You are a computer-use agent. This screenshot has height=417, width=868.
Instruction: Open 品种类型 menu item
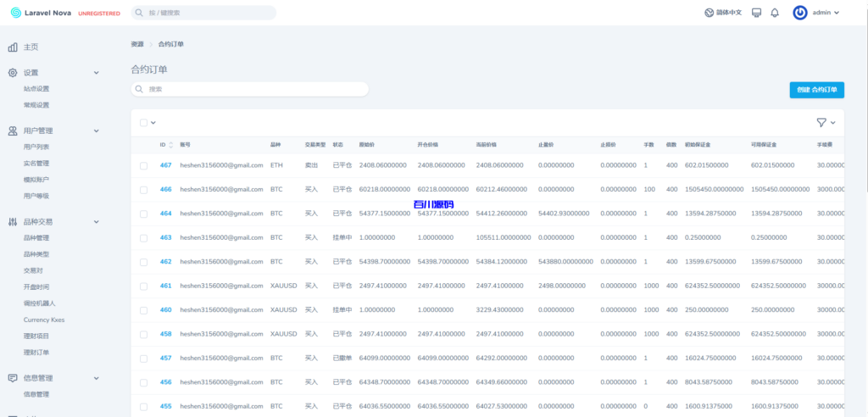36,254
